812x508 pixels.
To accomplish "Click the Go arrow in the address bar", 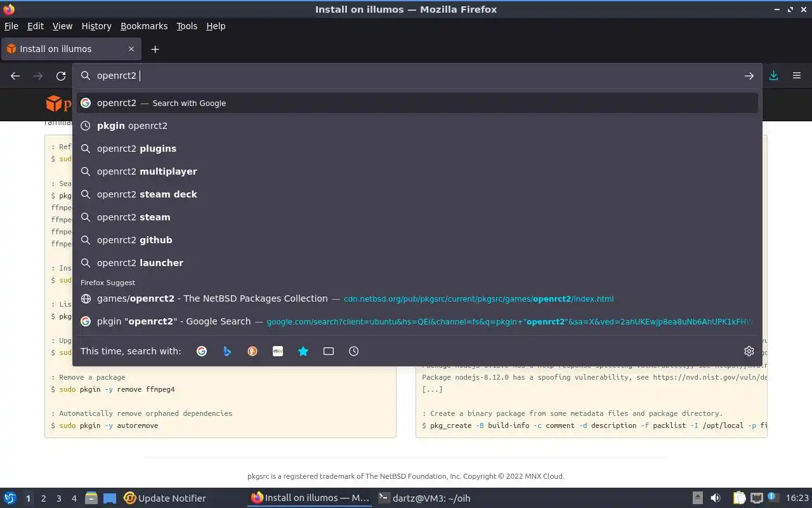I will [x=749, y=76].
